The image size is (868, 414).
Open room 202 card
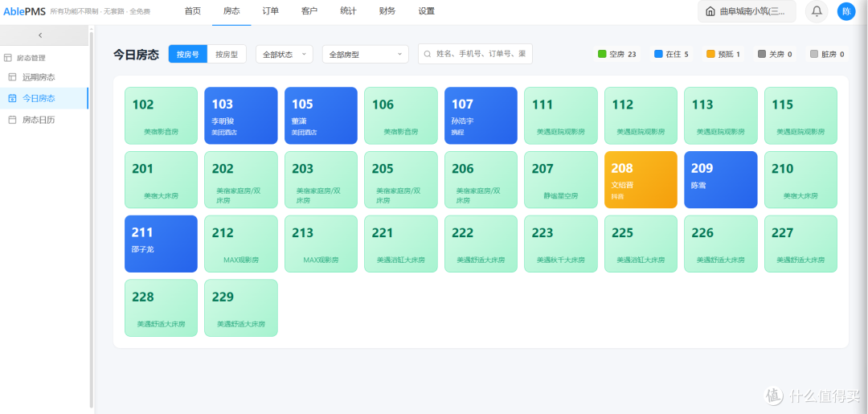[241, 180]
